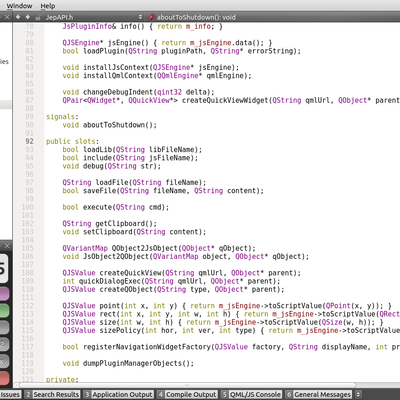
Task: Click the up-down arrows of the file selector
Action: pos(140,17)
